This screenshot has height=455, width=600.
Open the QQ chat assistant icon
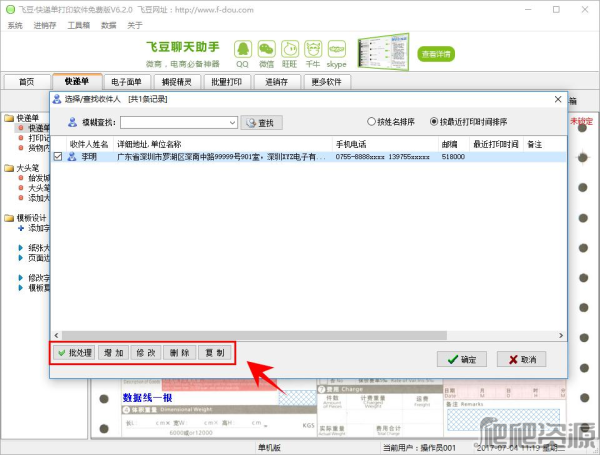click(243, 49)
